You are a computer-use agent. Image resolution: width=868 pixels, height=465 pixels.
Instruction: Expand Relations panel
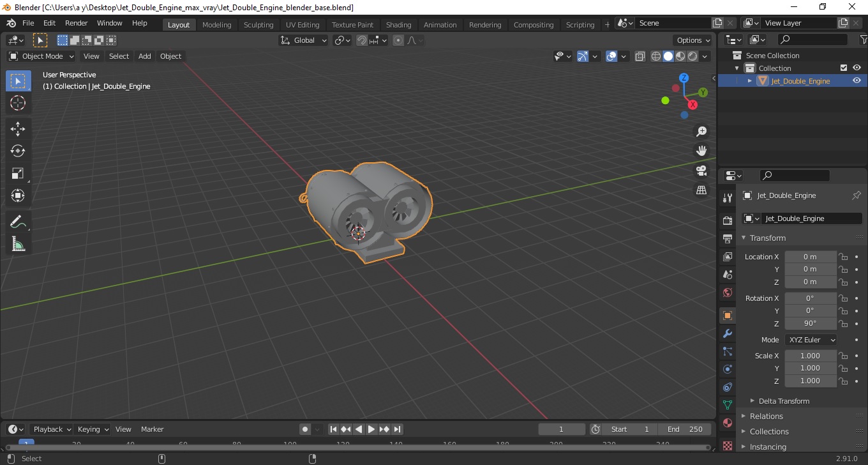(766, 416)
